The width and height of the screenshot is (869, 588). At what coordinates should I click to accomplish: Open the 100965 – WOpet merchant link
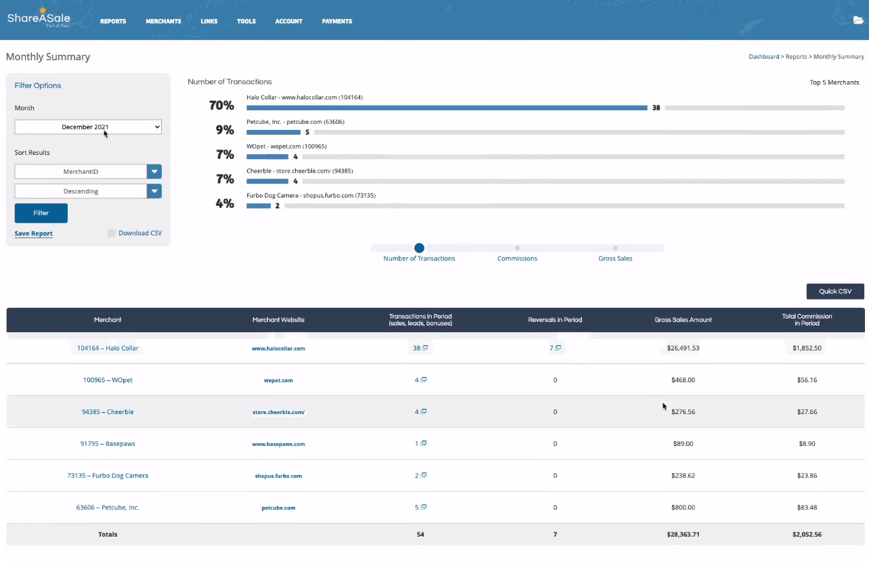point(108,380)
